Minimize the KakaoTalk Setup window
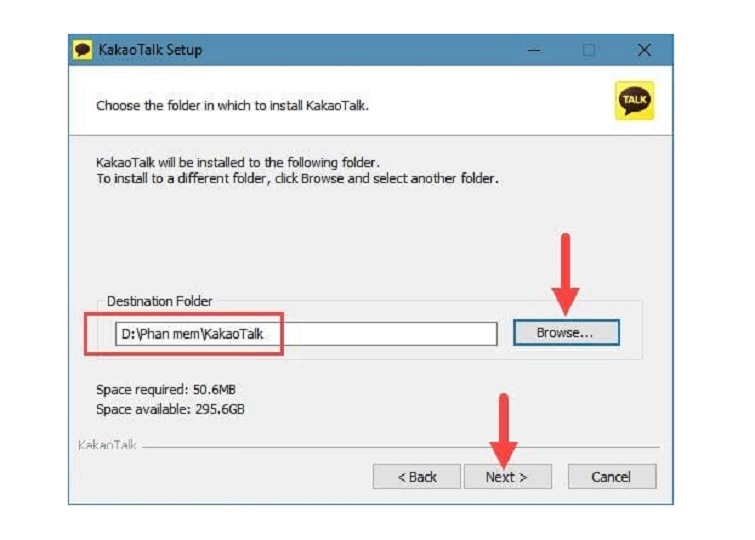The image size is (755, 540). point(533,50)
